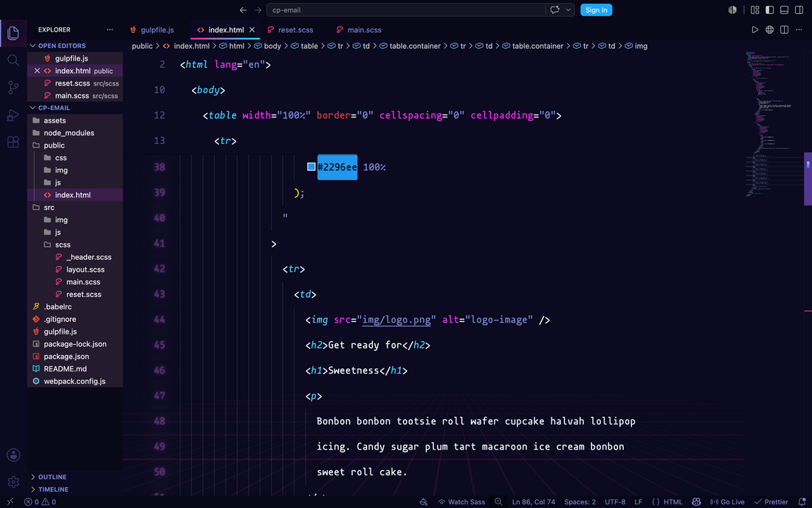Click the zoom magnifier status icon
This screenshot has width=812, height=508.
[498, 502]
